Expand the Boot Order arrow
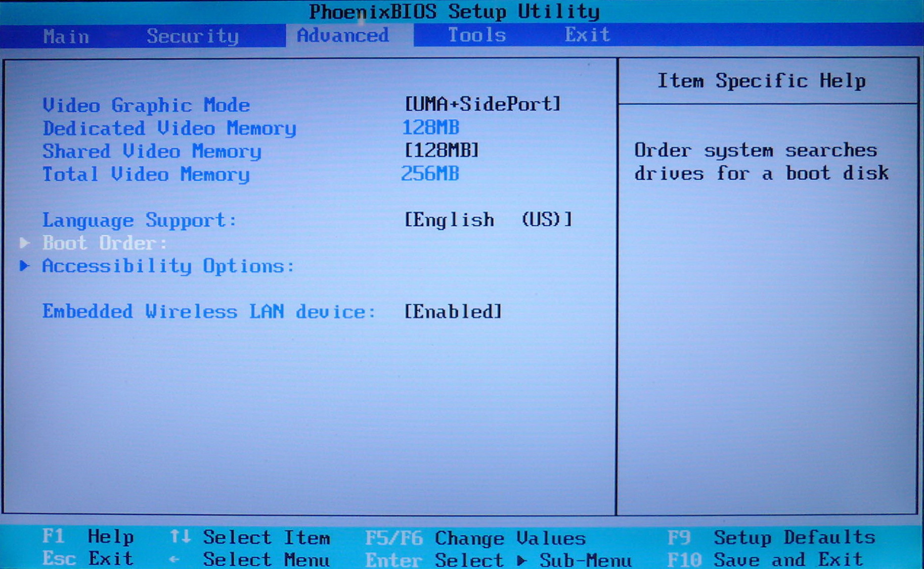 [x=24, y=243]
